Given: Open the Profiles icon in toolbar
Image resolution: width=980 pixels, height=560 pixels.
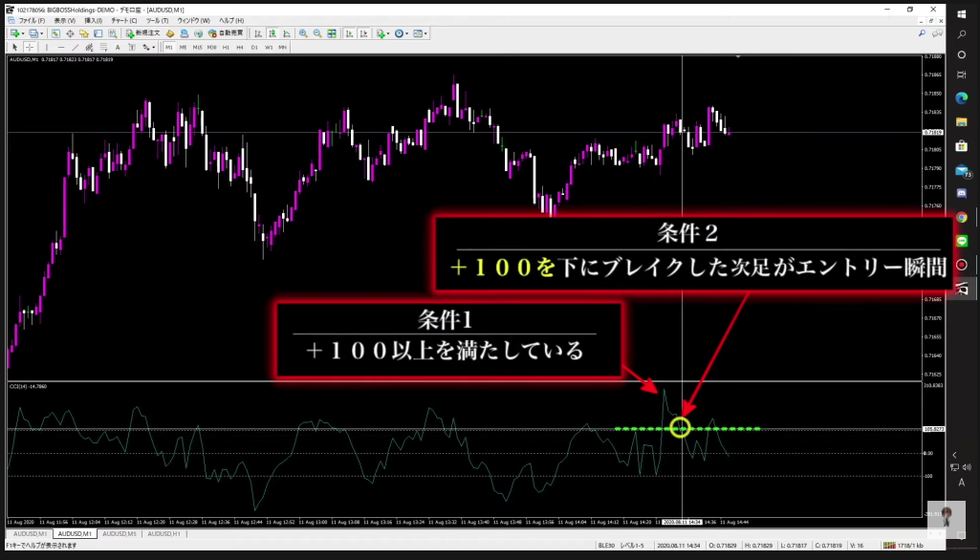Looking at the screenshot, I should tap(33, 33).
